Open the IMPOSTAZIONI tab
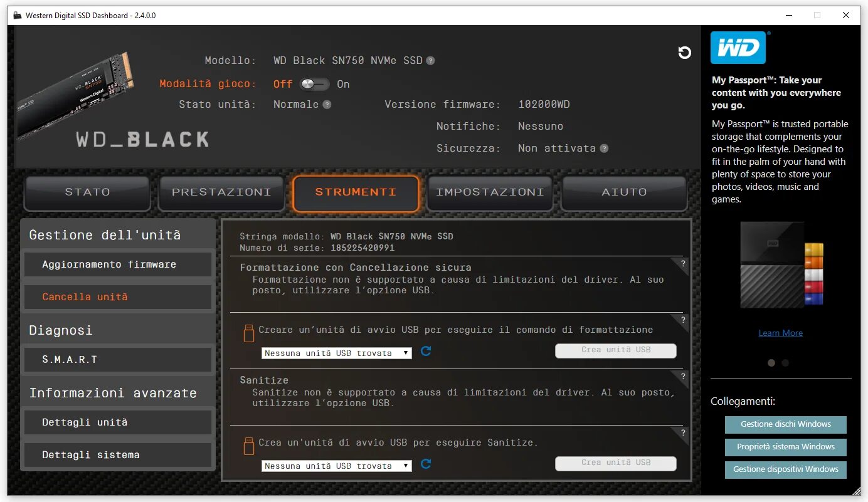The height and width of the screenshot is (502, 868). 490,193
